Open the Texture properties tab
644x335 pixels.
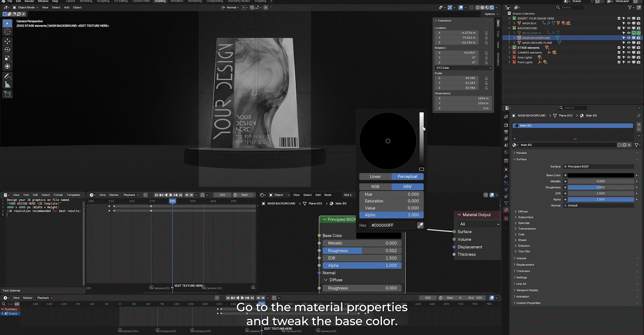(506, 219)
